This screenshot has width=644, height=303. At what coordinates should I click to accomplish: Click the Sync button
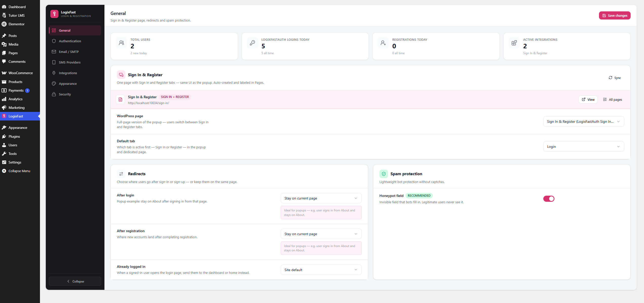pyautogui.click(x=615, y=78)
